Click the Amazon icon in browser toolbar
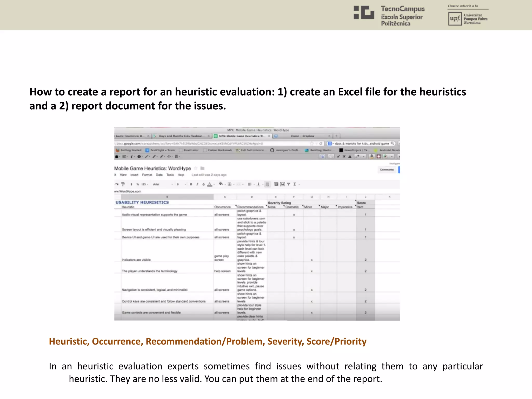Screen dimensions: 532x399 pos(371,156)
